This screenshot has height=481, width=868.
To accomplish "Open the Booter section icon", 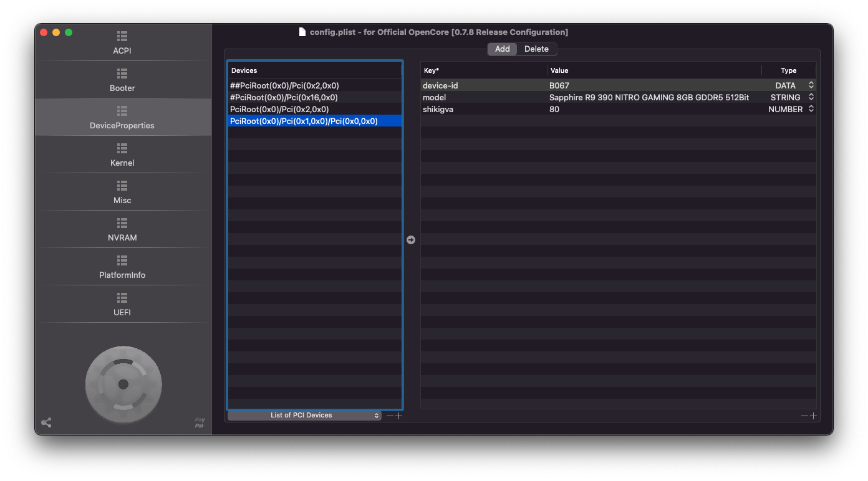I will click(122, 74).
